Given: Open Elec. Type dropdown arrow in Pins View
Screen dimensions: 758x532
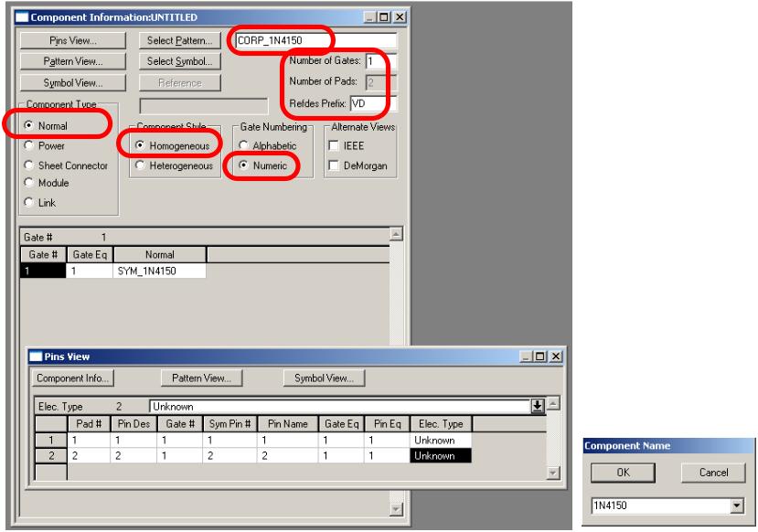Looking at the screenshot, I should 538,407.
